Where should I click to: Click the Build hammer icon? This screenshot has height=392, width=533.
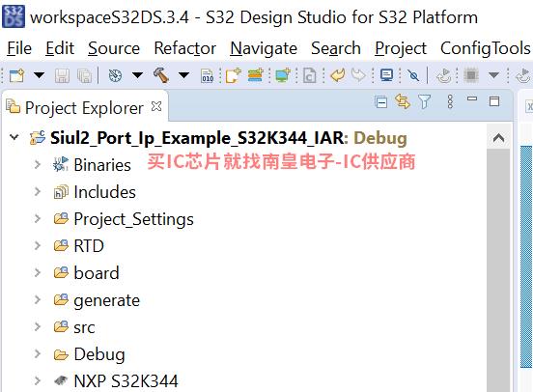pyautogui.click(x=161, y=75)
